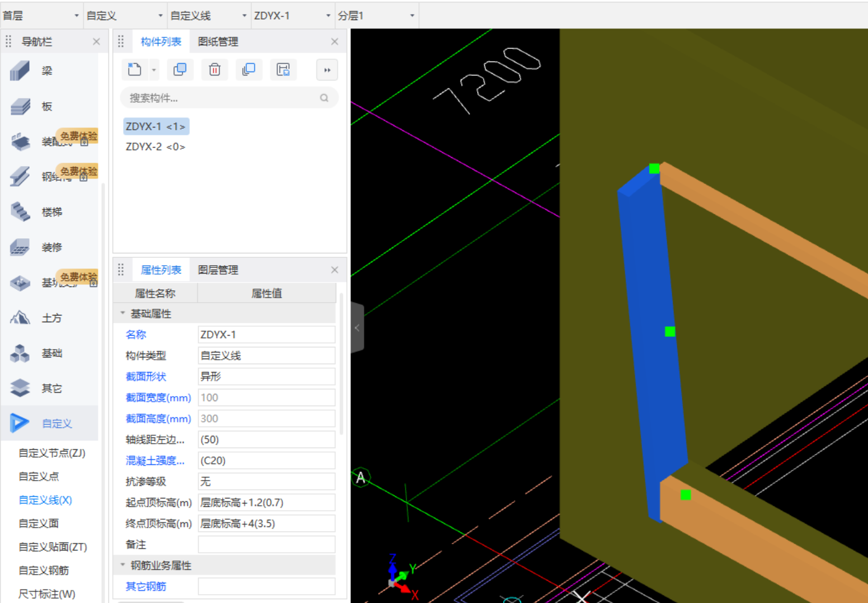This screenshot has height=603, width=868.
Task: Click the search magnifier icon
Action: click(x=324, y=98)
